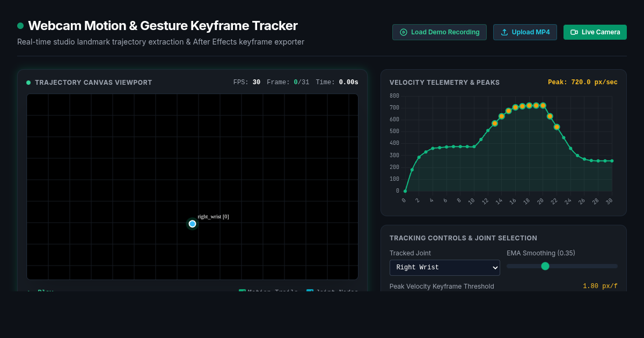Screen dimensions: 644x338
Task: Click the 'Time: 0.00s' readout
Action: (x=337, y=83)
